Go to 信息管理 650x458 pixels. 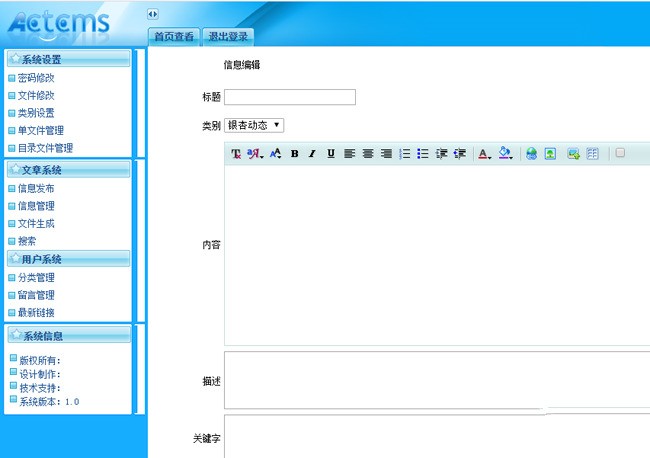point(36,206)
